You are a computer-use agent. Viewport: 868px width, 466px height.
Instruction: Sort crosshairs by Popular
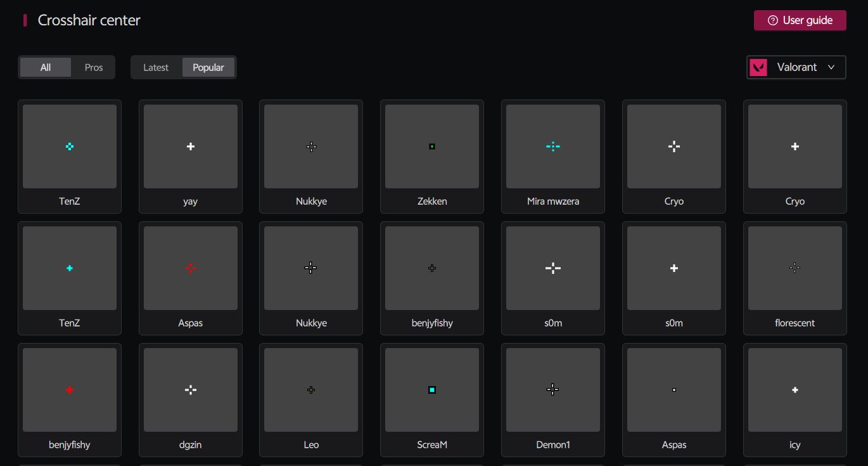[208, 67]
